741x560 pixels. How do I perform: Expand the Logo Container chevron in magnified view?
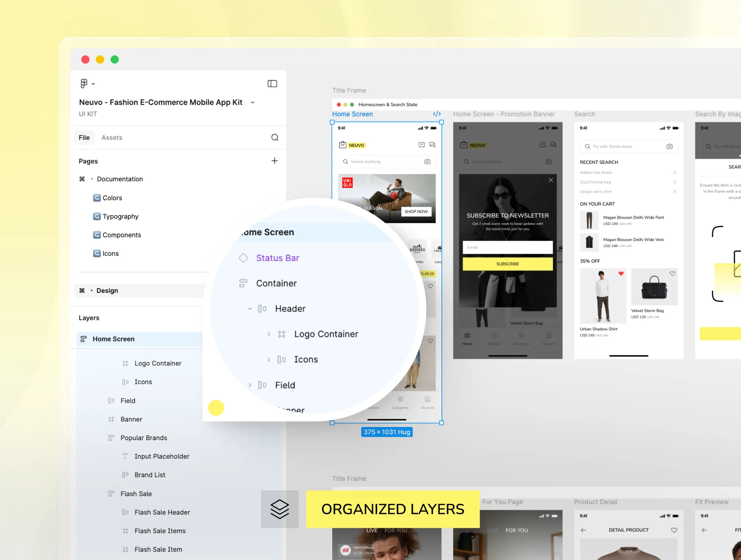[x=269, y=334]
